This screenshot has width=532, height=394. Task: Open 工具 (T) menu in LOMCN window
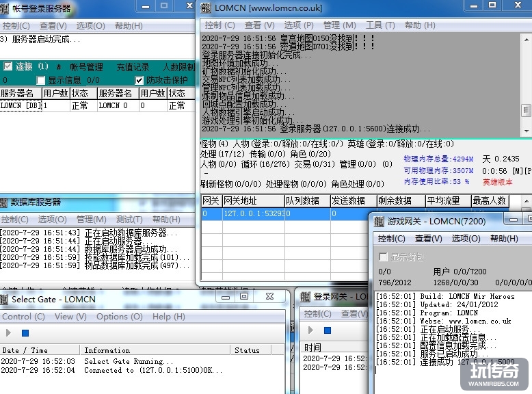click(380, 25)
